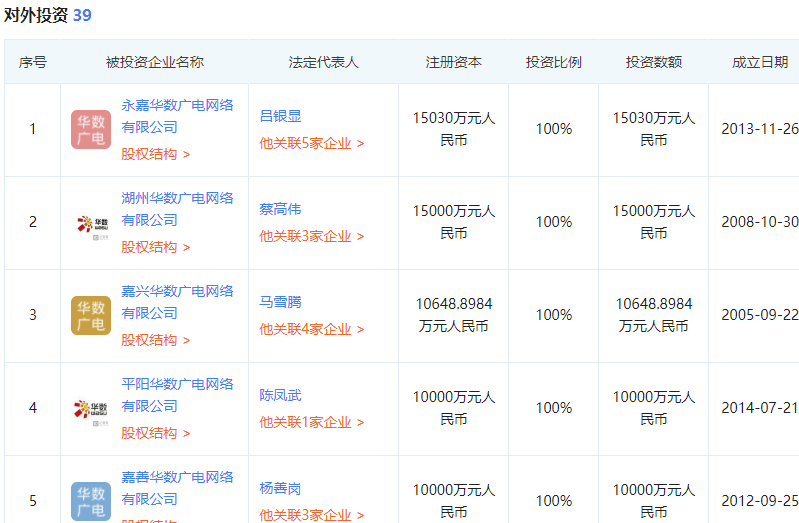Expand 他关联3家企业 under 杨善岗
This screenshot has height=523, width=799.
[311, 515]
